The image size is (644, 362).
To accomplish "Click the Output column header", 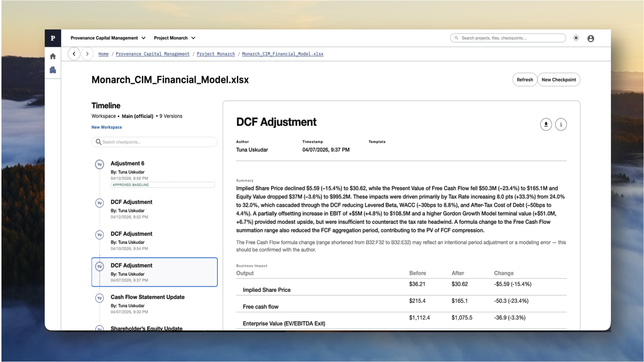I will [x=245, y=273].
